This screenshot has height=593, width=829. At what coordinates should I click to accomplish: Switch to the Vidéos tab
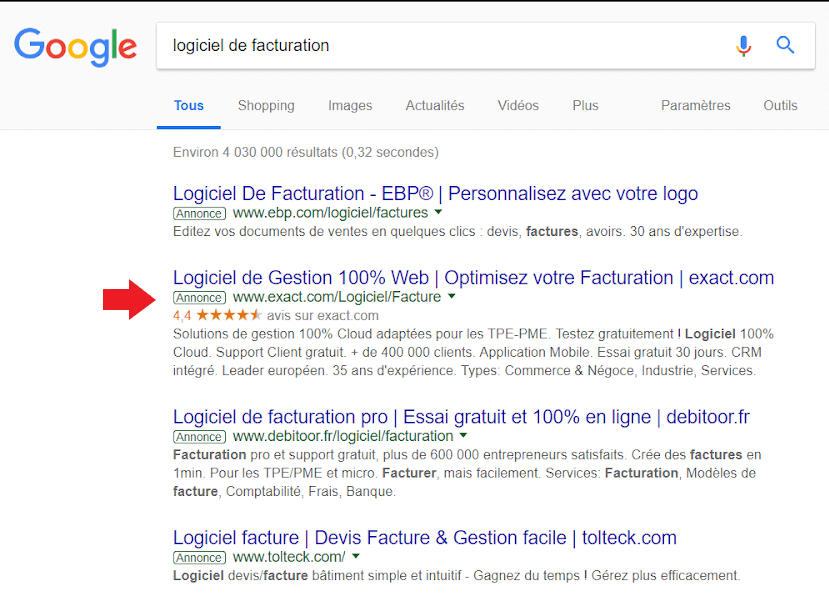[x=518, y=106]
